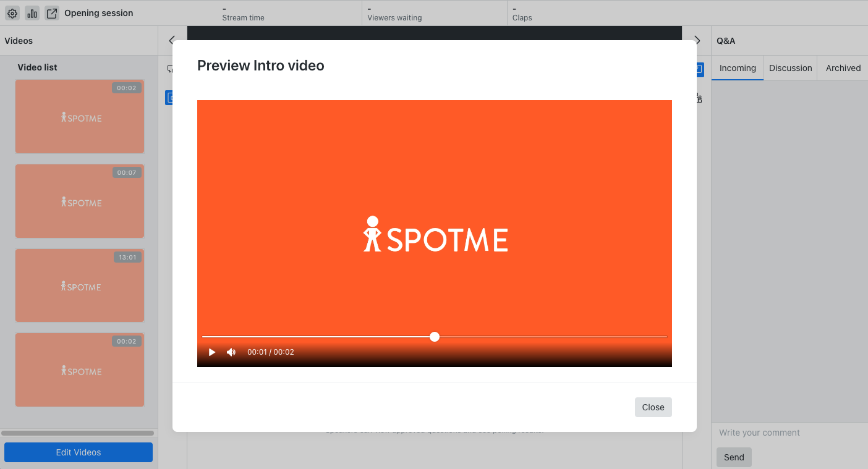This screenshot has height=469, width=868.
Task: Switch to the Incoming tab
Action: click(738, 68)
